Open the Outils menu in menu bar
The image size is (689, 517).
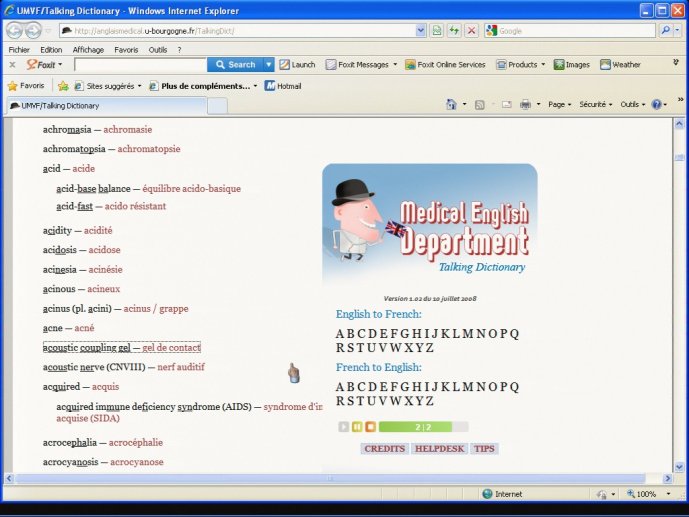coord(158,50)
